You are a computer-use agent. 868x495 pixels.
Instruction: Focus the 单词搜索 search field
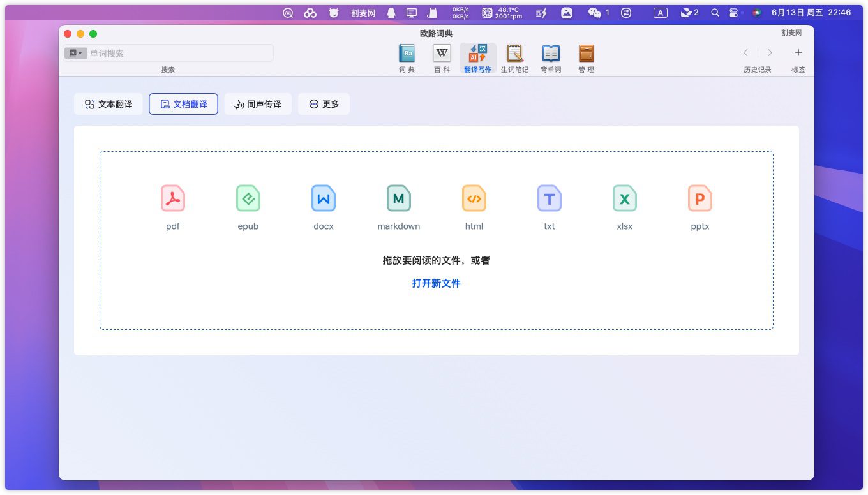click(179, 54)
